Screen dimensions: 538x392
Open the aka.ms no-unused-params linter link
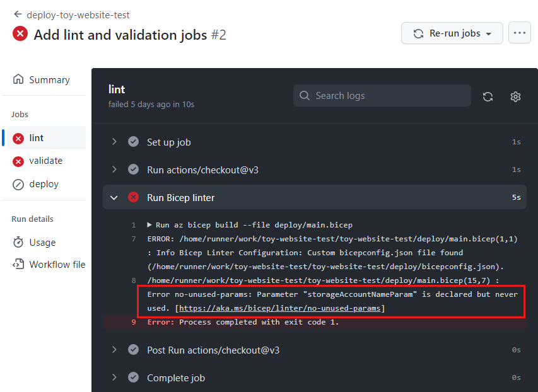click(x=280, y=308)
